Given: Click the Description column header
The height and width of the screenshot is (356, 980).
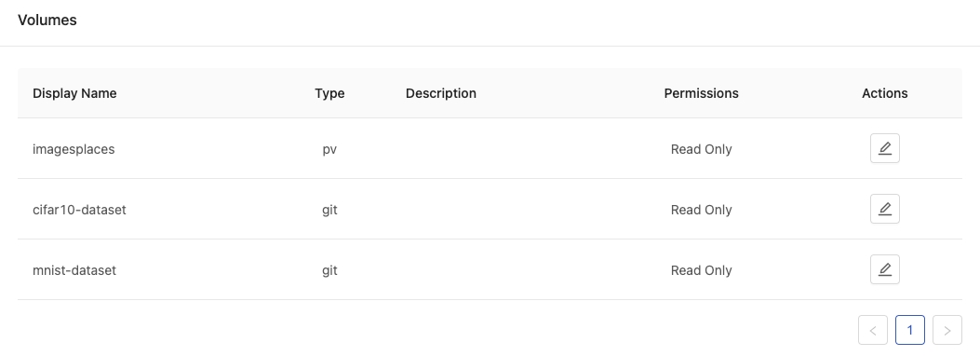Looking at the screenshot, I should click(x=440, y=93).
